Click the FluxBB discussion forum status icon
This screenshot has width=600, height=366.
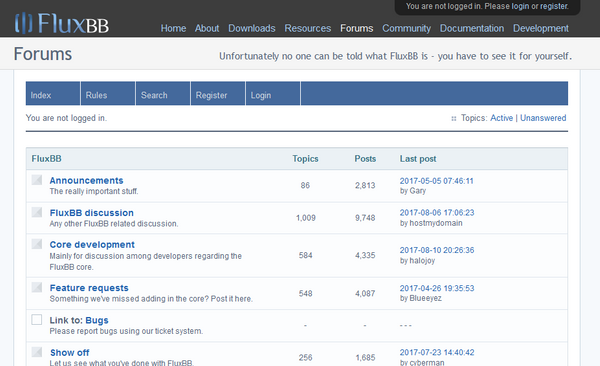[37, 212]
